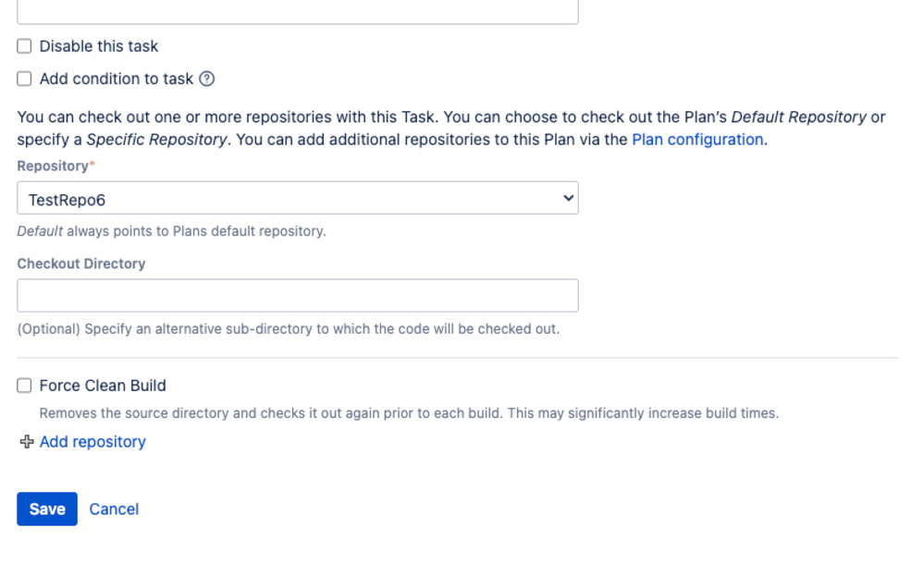924x564 pixels.
Task: Click the partially visible text field at top
Action: pos(298,12)
